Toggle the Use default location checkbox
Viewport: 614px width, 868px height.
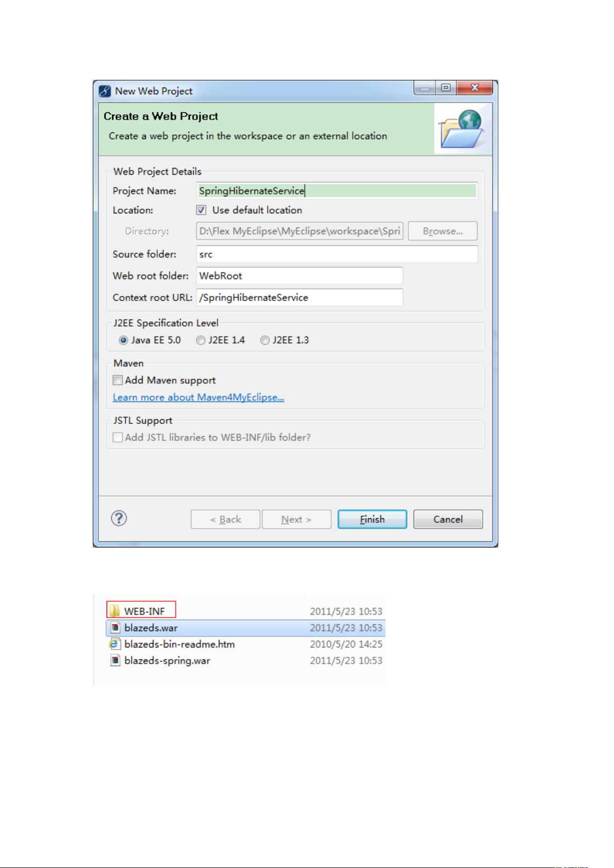click(201, 210)
